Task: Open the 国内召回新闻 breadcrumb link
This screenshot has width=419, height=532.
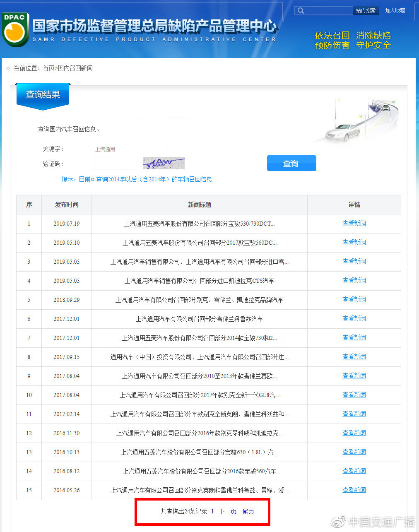Action: pyautogui.click(x=75, y=68)
